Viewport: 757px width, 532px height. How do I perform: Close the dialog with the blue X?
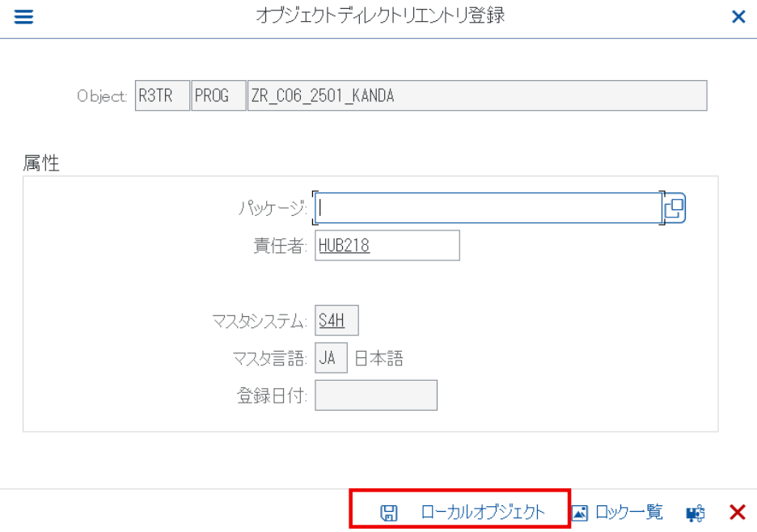738,17
